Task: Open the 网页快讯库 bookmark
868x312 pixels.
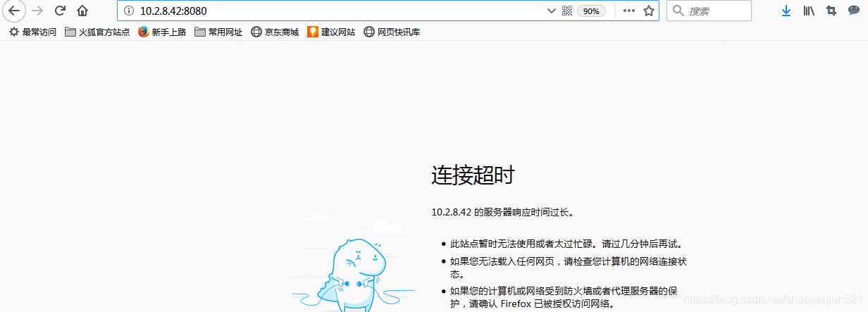Action: tap(392, 32)
